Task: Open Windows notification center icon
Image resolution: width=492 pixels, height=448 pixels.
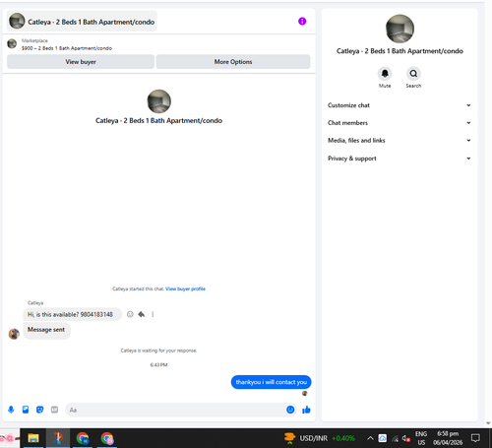Action: (475, 438)
